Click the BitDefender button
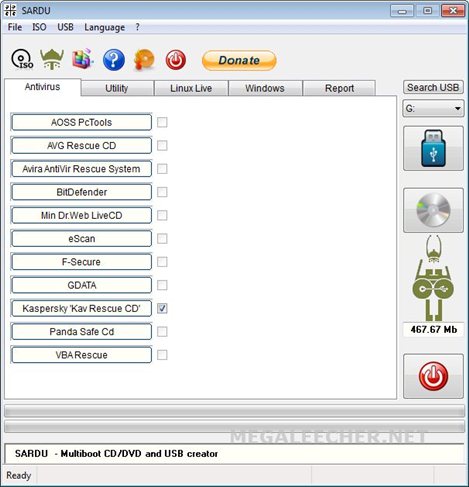 (x=81, y=192)
